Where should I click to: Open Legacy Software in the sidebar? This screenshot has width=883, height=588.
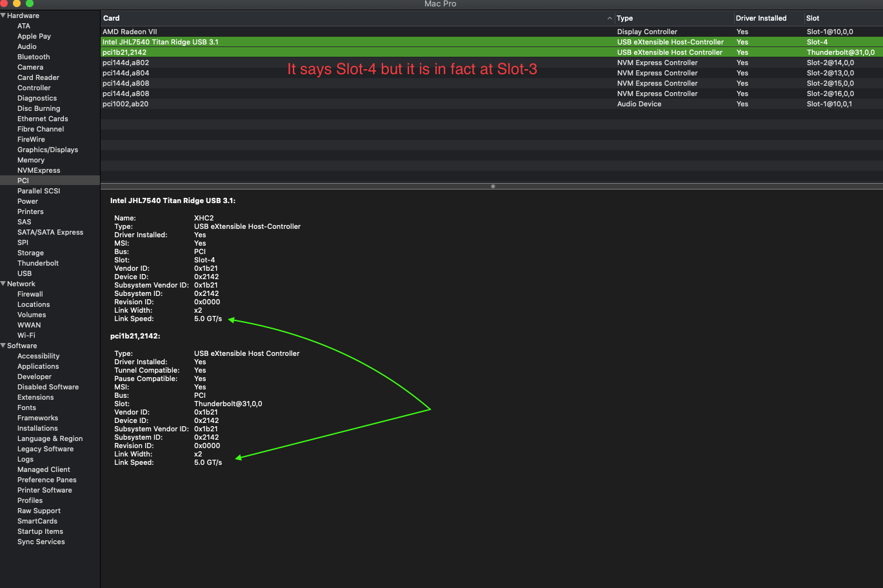coord(45,449)
